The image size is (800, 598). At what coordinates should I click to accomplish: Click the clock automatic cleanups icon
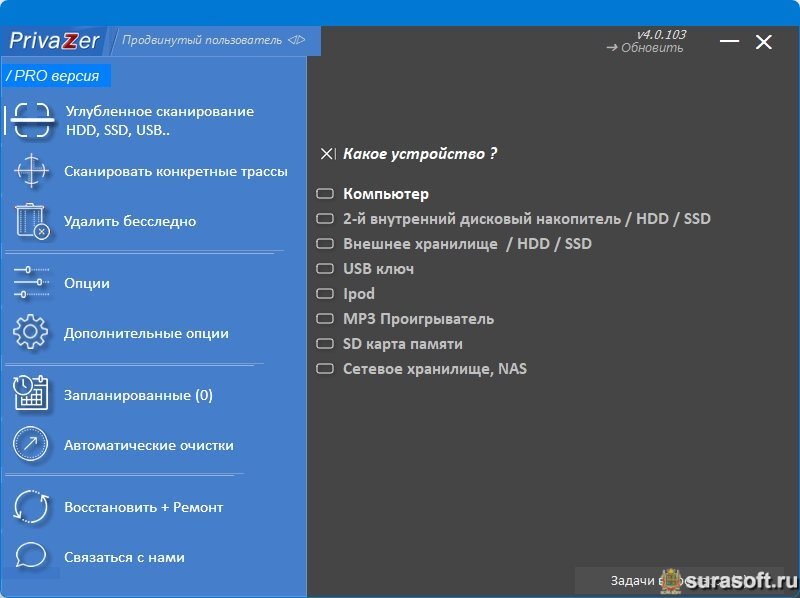[x=31, y=444]
